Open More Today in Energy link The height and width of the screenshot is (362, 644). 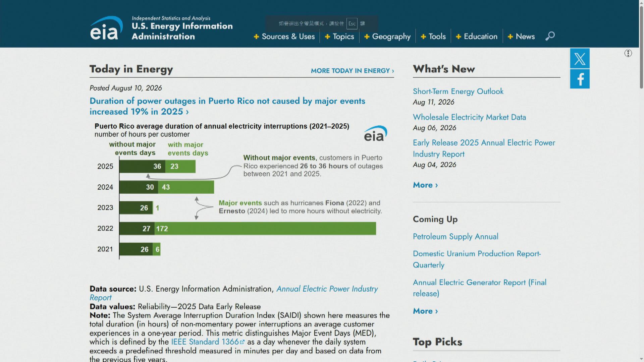point(352,71)
